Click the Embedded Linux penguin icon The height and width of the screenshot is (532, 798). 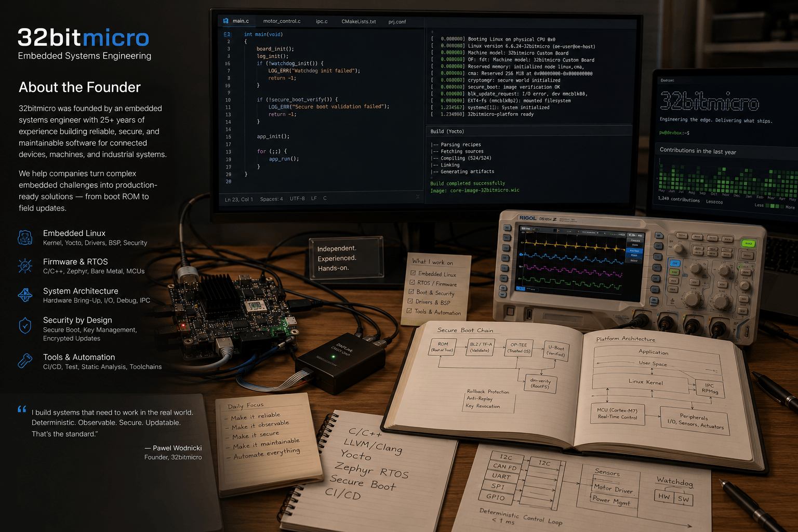pos(25,237)
